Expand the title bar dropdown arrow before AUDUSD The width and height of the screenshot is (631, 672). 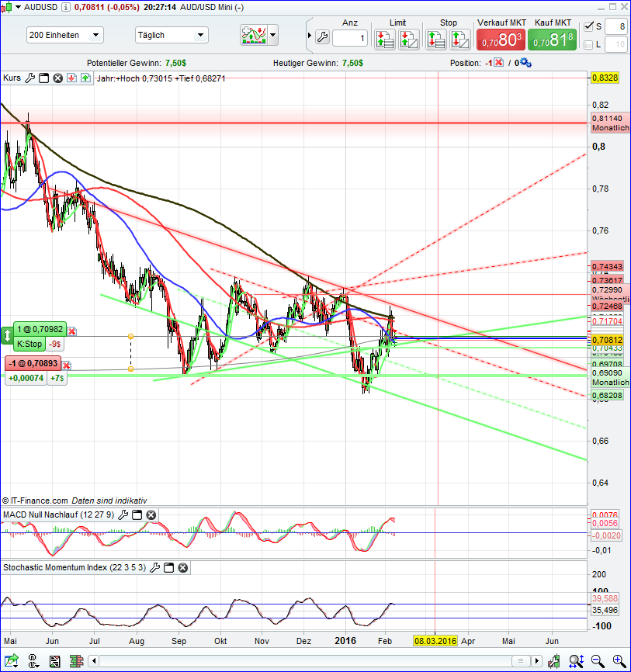coord(18,7)
